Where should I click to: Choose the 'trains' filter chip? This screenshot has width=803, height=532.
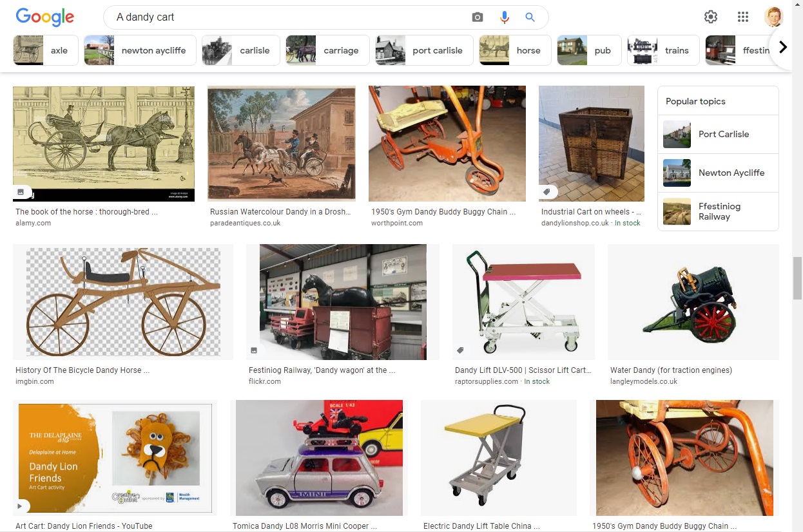663,50
